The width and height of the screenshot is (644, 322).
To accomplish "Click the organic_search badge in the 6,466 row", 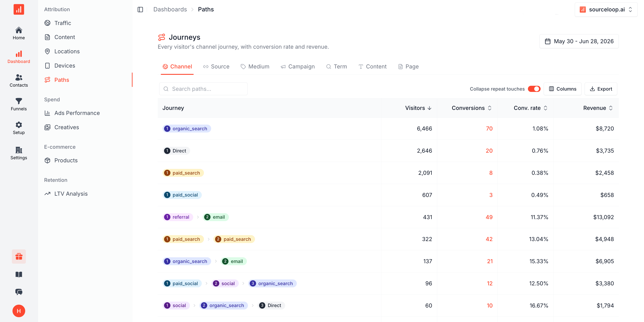I will pos(187,129).
